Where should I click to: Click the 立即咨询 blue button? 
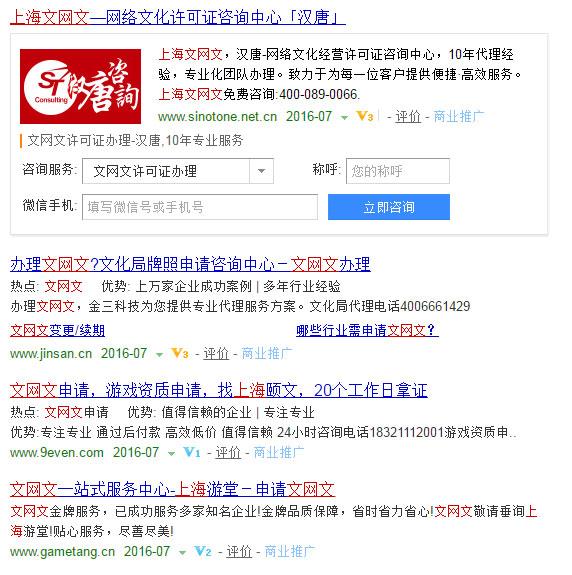[x=389, y=207]
